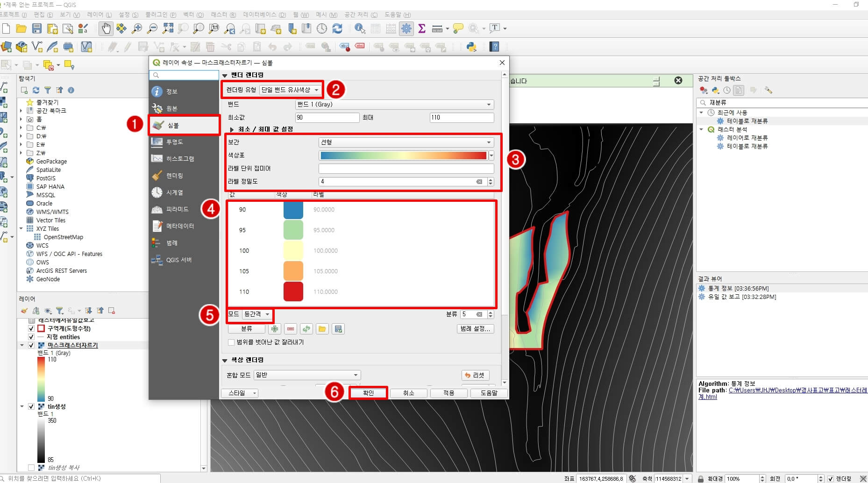
Task: Select the Pan Map hand tool
Action: coord(106,28)
